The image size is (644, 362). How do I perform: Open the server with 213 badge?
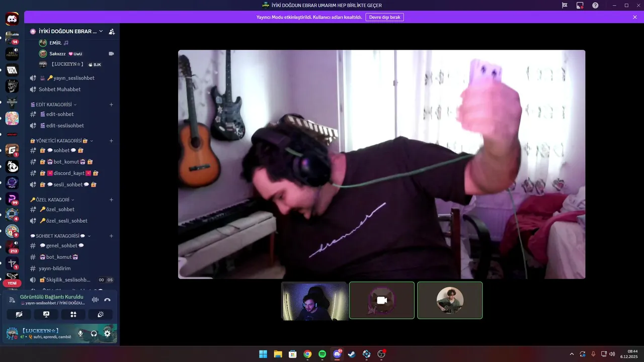pyautogui.click(x=12, y=247)
